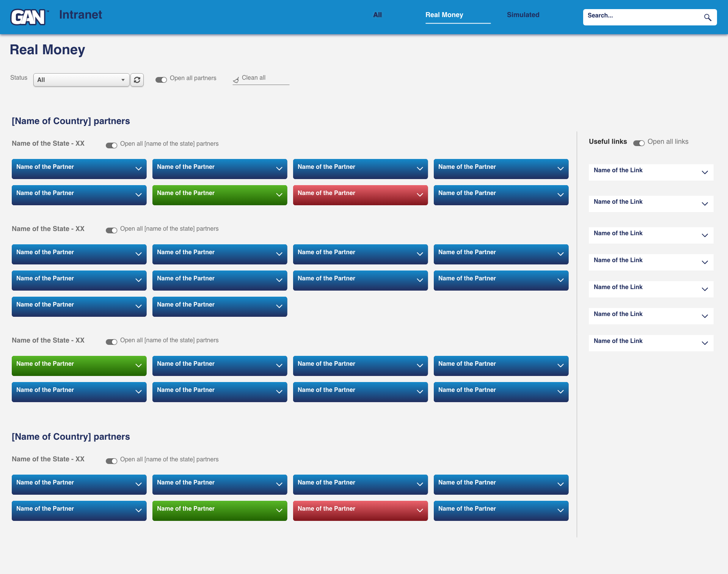Switch to the Simulated tab

(x=523, y=15)
